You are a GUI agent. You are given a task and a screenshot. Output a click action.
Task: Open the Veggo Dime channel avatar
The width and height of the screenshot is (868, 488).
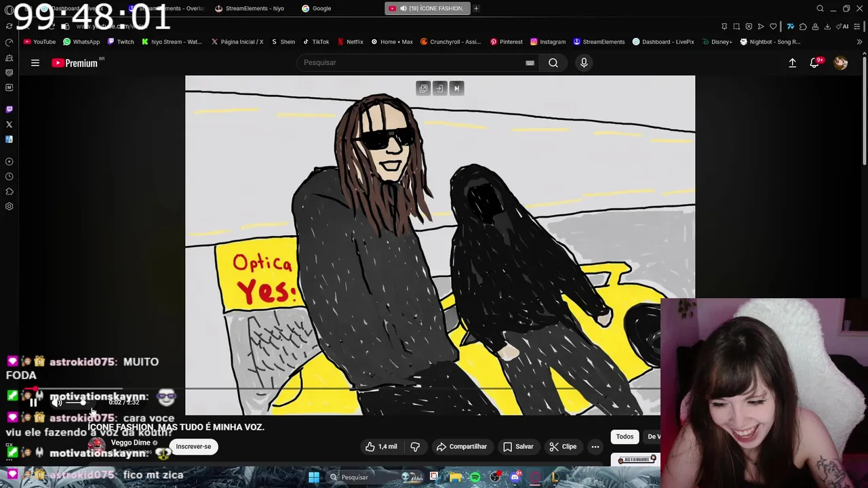(97, 446)
